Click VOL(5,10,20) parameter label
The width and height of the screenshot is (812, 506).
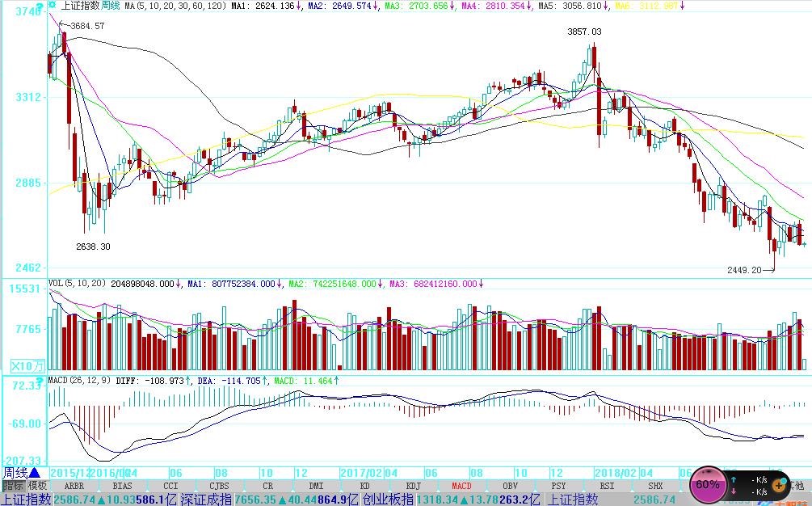point(77,283)
